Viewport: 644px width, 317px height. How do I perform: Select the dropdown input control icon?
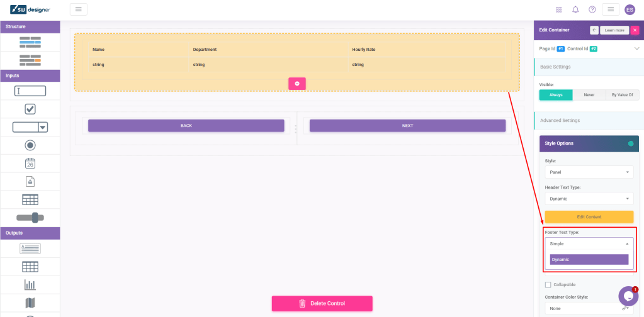[30, 127]
